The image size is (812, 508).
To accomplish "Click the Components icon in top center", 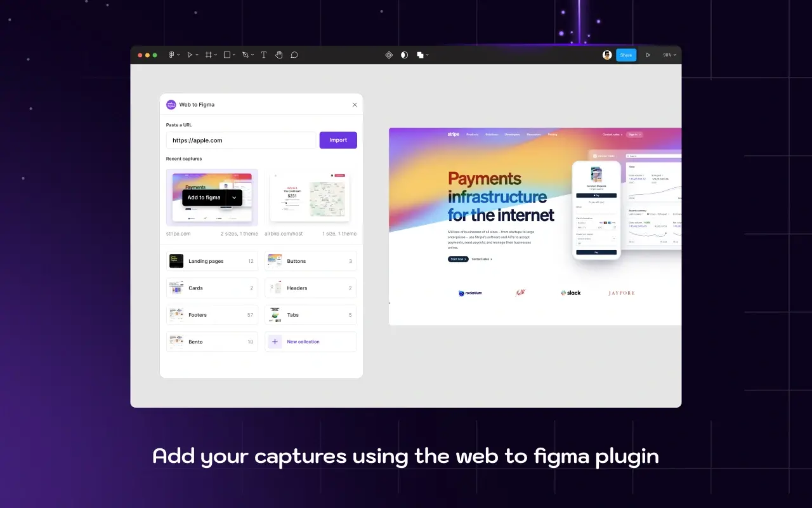I will click(x=389, y=55).
